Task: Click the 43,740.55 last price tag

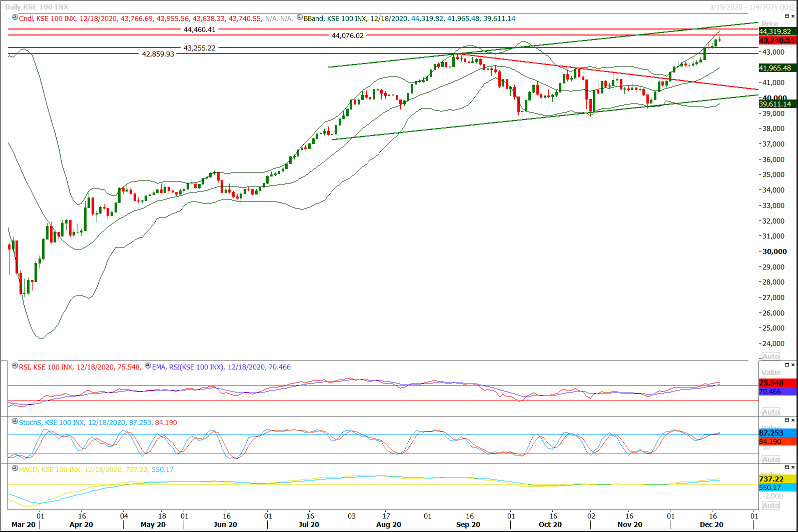Action: (777, 40)
